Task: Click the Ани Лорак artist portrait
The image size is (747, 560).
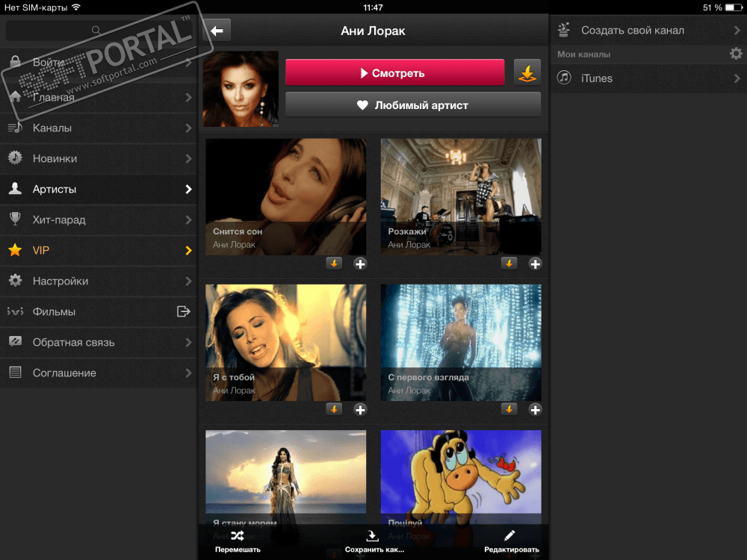Action: [241, 89]
